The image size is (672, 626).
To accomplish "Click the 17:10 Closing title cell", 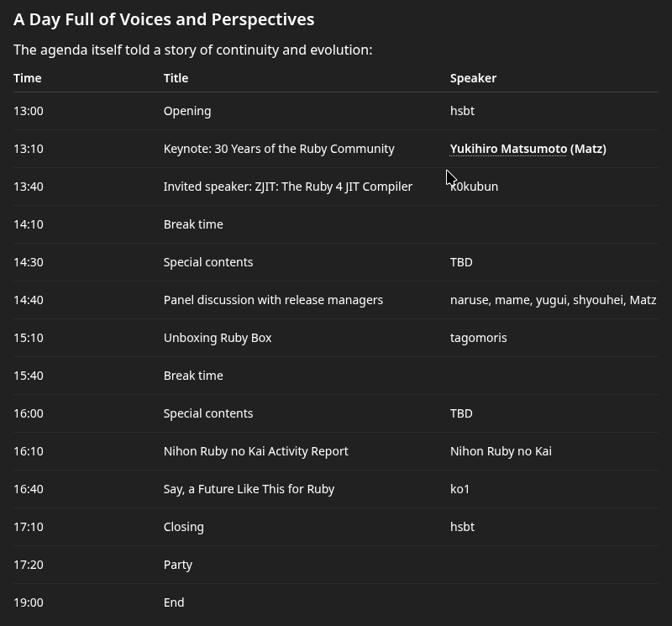I will (x=184, y=527).
